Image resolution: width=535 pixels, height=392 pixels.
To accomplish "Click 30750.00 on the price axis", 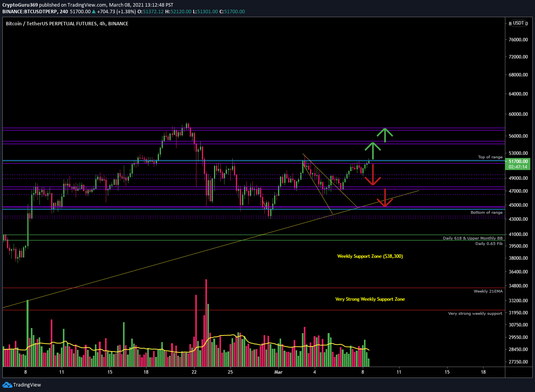I will [517, 325].
